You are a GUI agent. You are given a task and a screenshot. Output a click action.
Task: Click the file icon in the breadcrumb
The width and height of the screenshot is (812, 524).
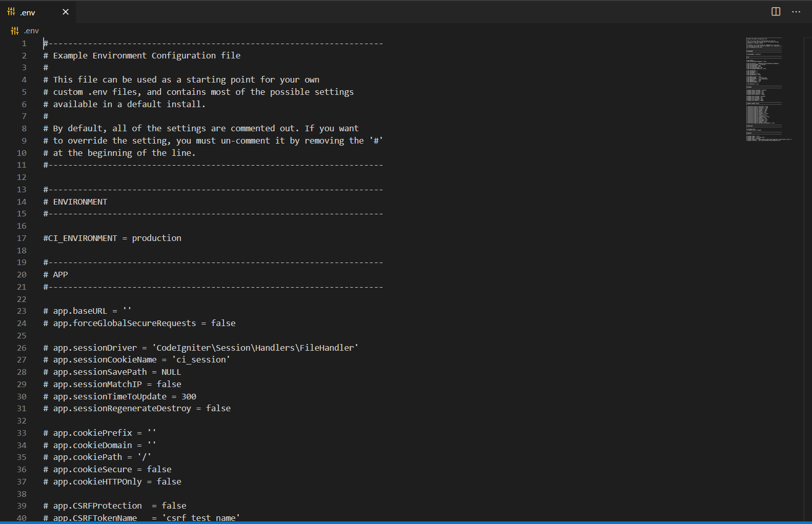[x=15, y=31]
